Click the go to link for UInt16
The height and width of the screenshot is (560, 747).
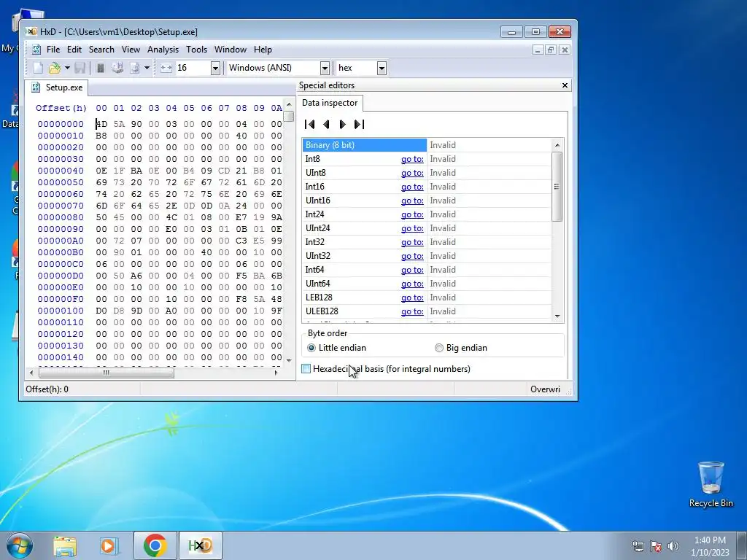412,201
